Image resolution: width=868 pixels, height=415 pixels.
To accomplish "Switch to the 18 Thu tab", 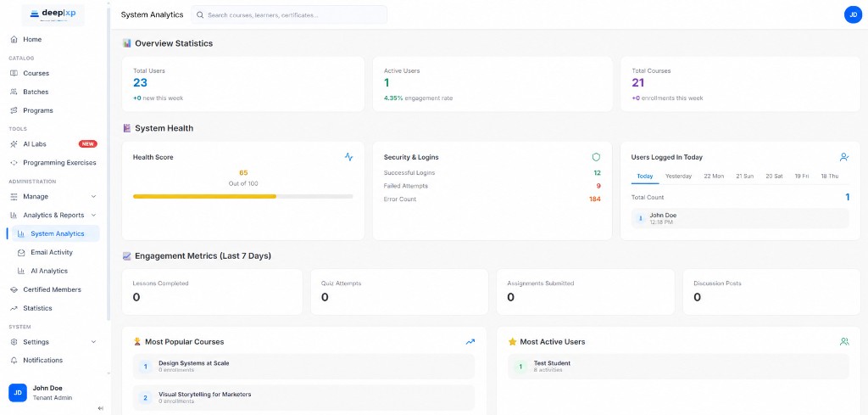I will point(829,177).
